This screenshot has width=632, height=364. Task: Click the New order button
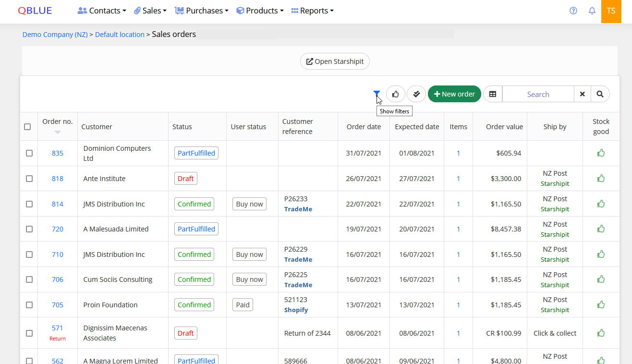[x=454, y=94]
